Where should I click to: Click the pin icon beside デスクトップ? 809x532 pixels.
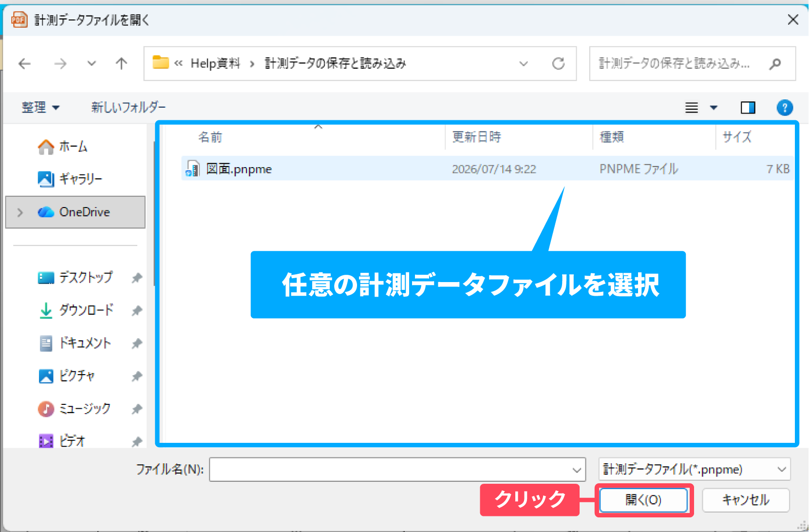137,278
